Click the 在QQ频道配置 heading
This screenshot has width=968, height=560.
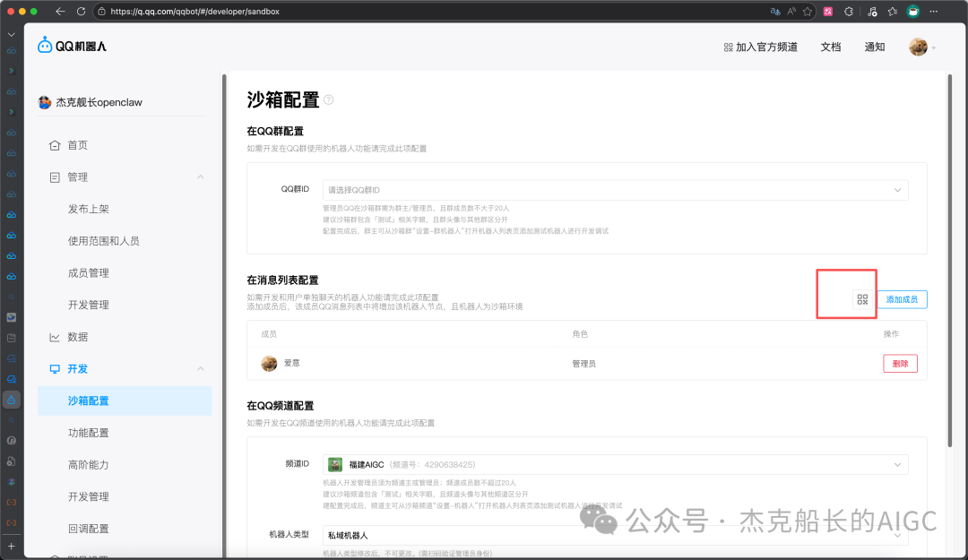pyautogui.click(x=281, y=406)
